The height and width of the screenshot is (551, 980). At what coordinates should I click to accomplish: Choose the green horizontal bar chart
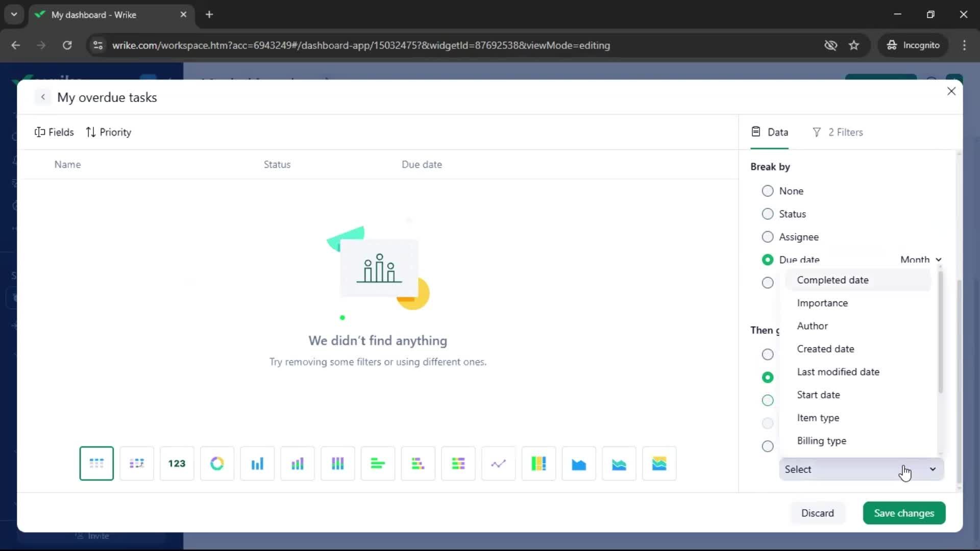click(x=378, y=463)
